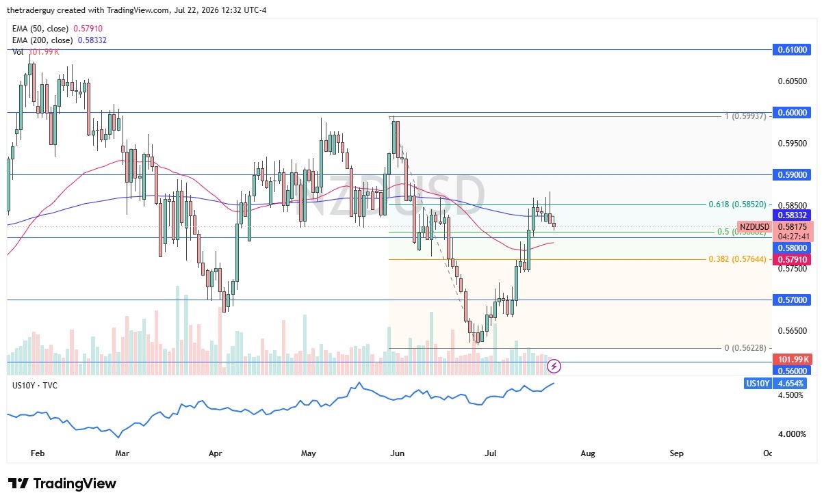824x504 pixels.
Task: Click the 0.60500 price axis value
Action: coord(792,81)
